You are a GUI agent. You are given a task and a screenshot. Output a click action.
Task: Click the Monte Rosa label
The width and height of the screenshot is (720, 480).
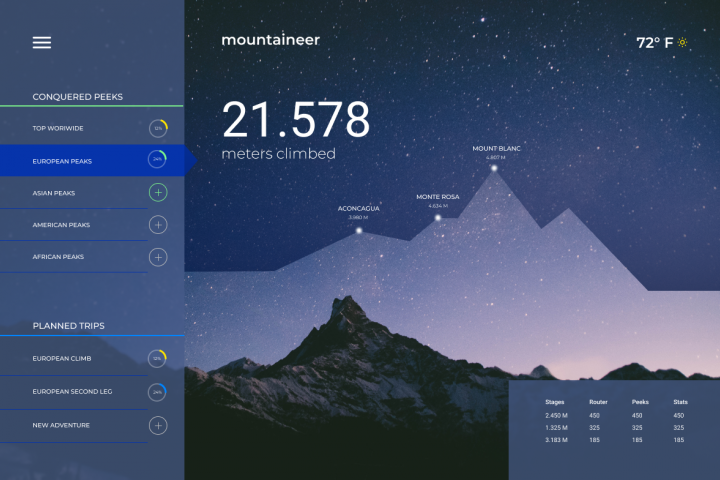(438, 197)
